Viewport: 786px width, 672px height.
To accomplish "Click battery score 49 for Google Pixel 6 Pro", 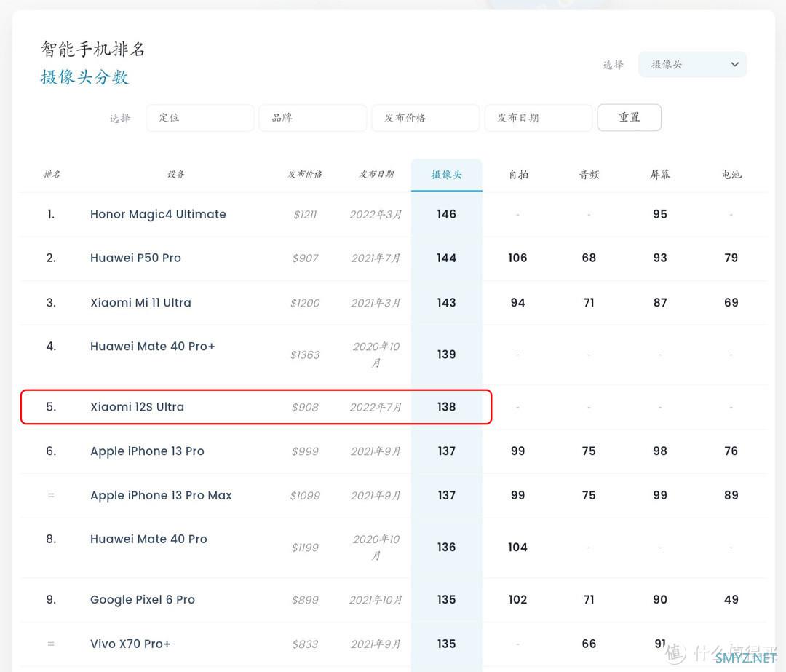I will [731, 600].
